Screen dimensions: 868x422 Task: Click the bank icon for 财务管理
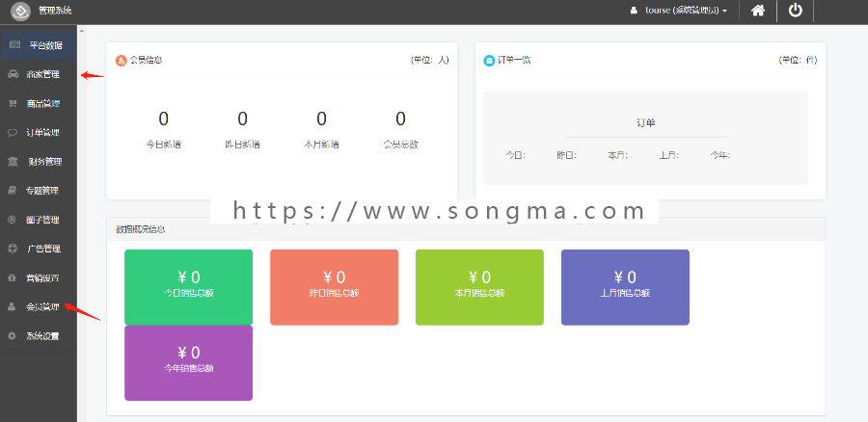13,162
